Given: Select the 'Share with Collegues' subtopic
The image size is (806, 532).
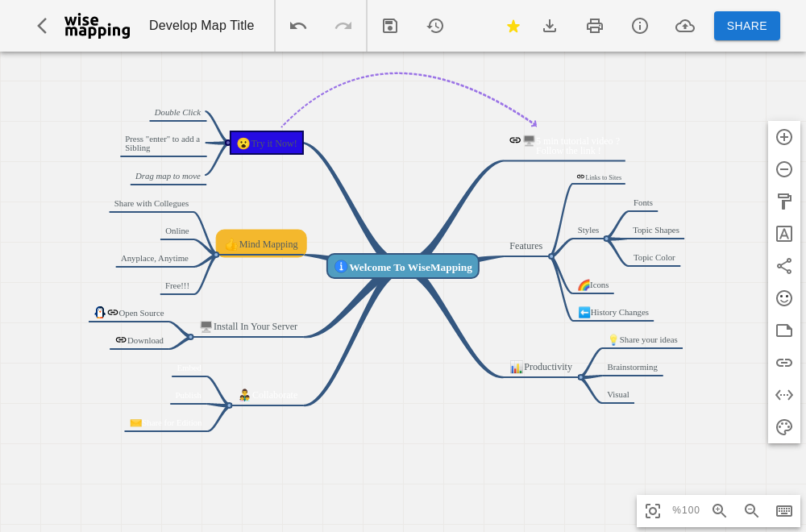Looking at the screenshot, I should pyautogui.click(x=152, y=204).
